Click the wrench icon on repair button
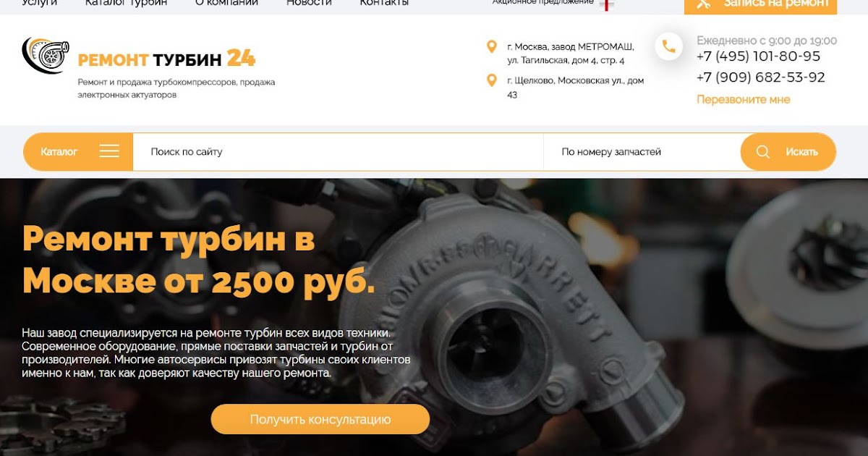Viewport: 868px width, 456px height. (x=703, y=3)
